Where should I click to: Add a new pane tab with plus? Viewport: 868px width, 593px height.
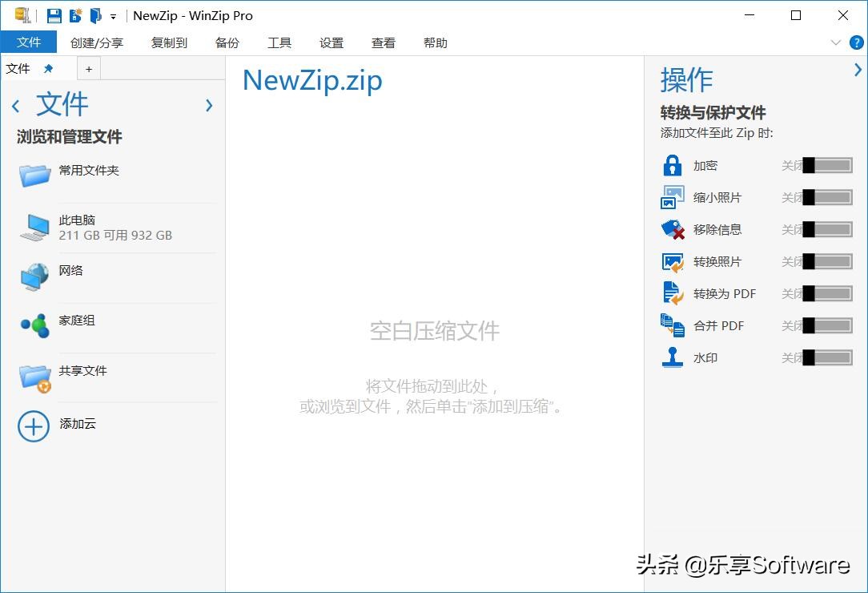tap(89, 69)
